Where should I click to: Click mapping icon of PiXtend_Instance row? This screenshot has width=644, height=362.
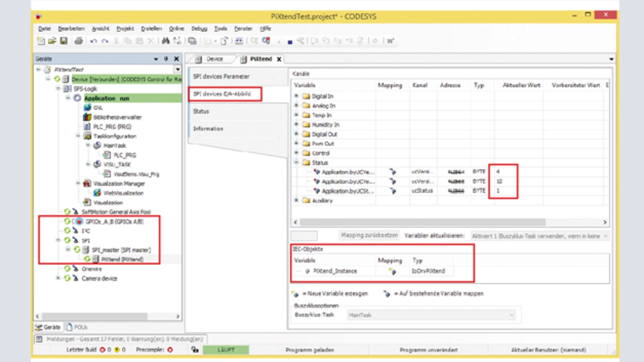392,271
